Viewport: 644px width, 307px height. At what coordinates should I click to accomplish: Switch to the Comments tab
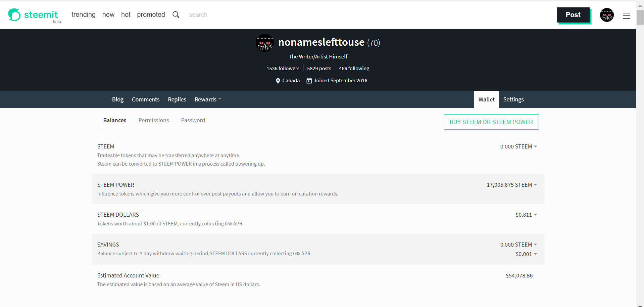(x=146, y=99)
